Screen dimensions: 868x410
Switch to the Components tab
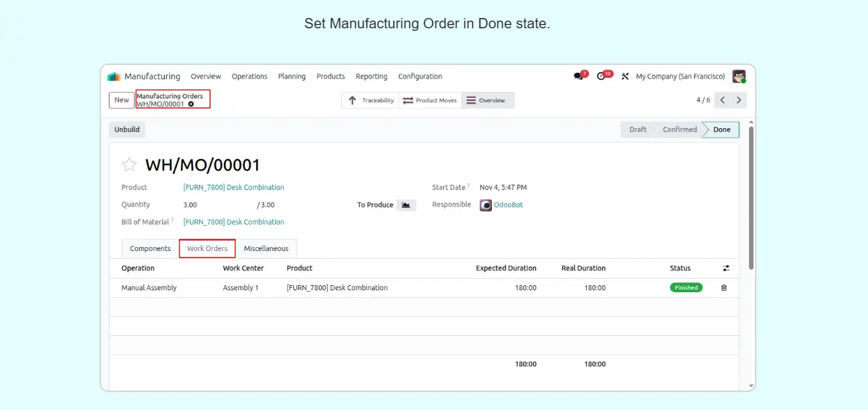click(150, 248)
